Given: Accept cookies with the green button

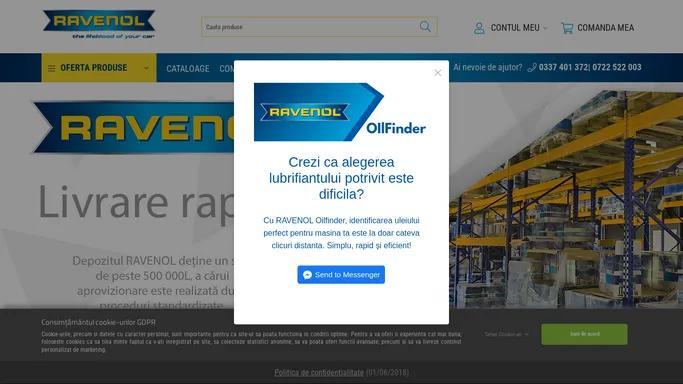Looking at the screenshot, I should tap(584, 334).
